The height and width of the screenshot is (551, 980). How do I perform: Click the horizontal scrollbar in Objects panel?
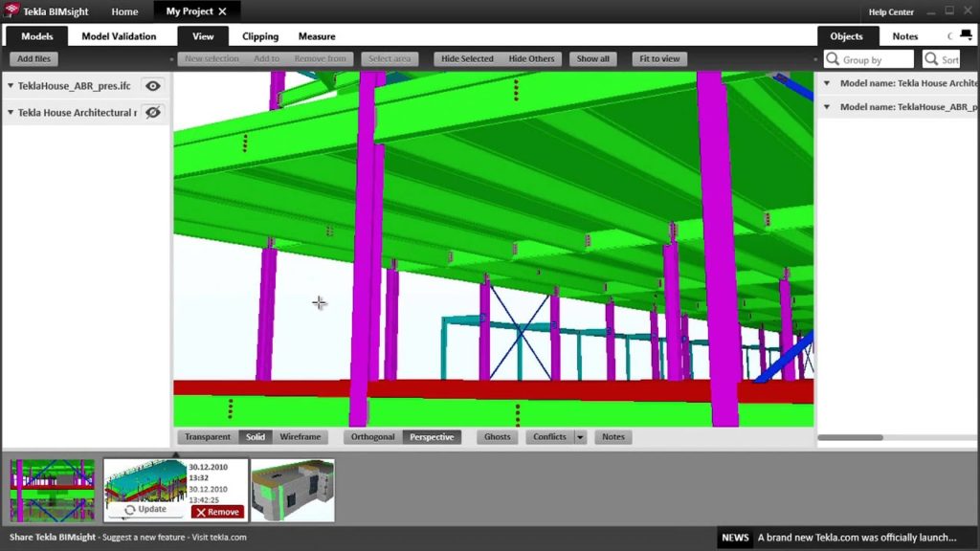click(850, 437)
